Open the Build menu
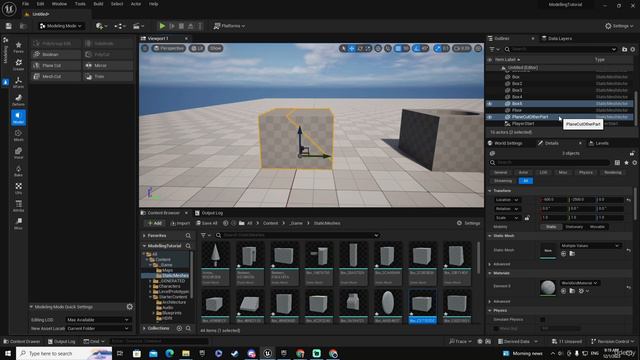640x360 pixels. tap(98, 4)
